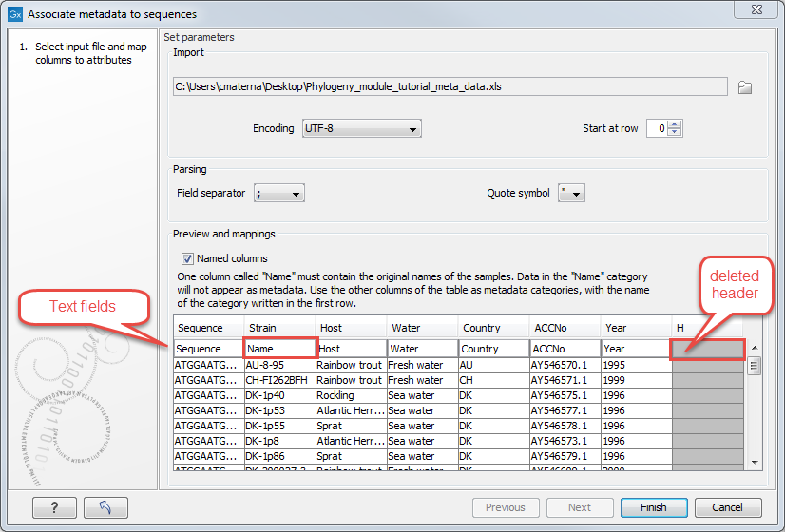785x532 pixels.
Task: Open the Quote symbol dropdown
Action: pyautogui.click(x=571, y=194)
